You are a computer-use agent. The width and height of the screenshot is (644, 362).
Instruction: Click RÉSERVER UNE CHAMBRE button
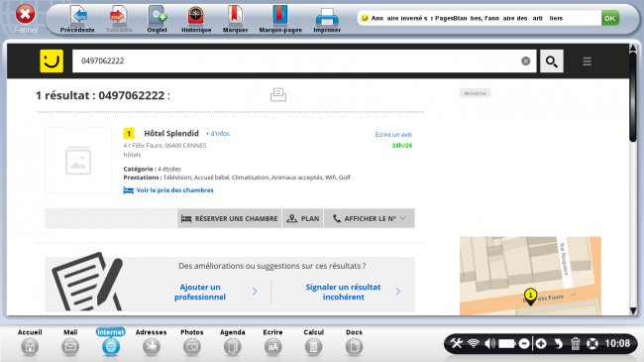230,218
